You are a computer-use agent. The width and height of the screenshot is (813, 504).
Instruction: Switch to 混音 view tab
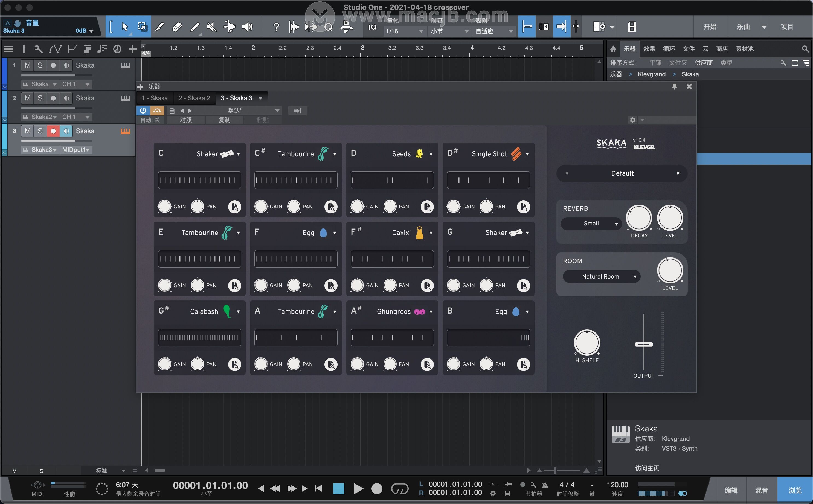(x=762, y=490)
